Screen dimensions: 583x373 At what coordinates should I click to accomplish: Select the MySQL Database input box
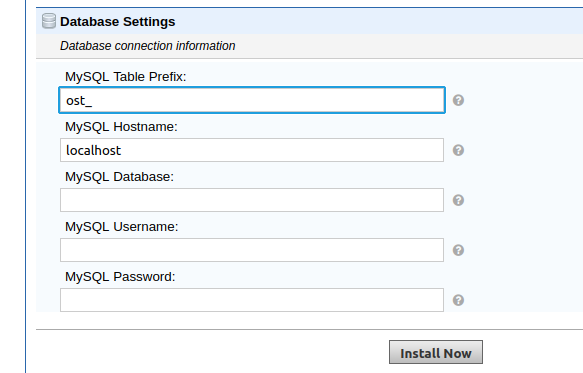point(252,200)
